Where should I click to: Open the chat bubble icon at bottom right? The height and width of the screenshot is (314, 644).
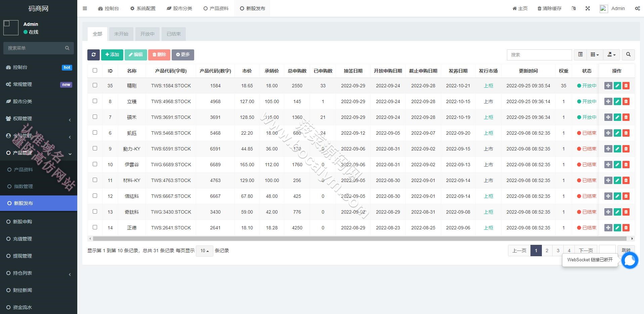tap(630, 260)
